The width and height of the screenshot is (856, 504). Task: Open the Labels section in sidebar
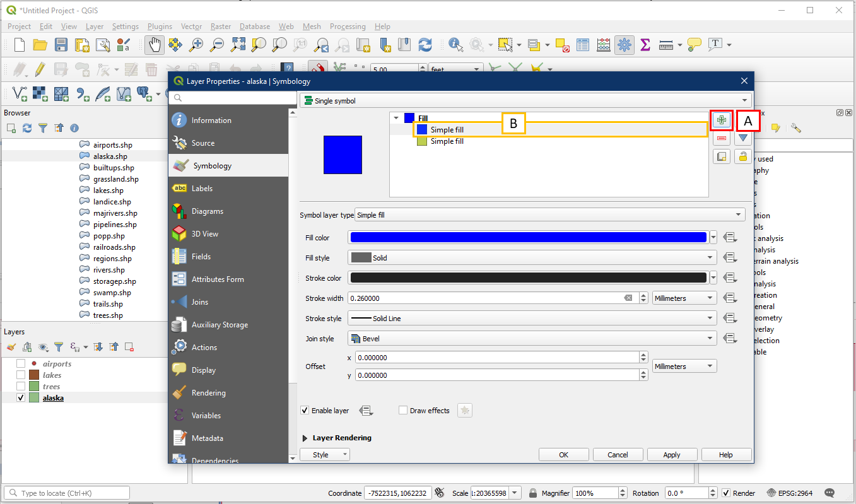click(x=202, y=189)
